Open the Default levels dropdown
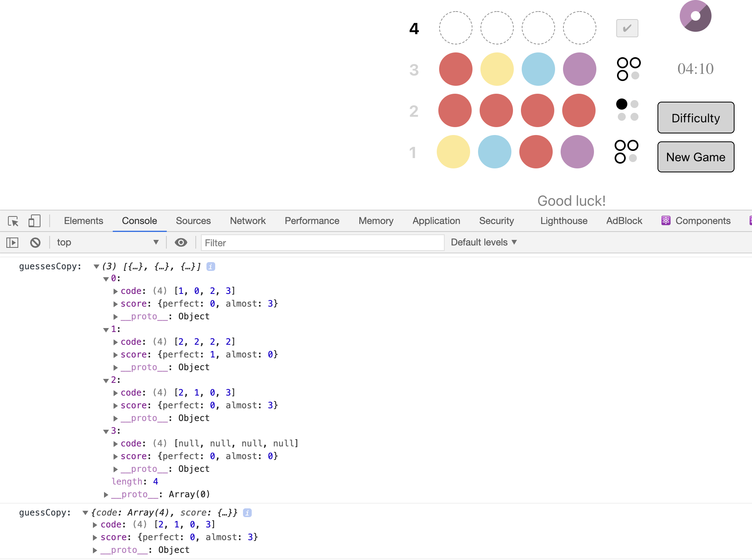The height and width of the screenshot is (560, 752). [483, 242]
